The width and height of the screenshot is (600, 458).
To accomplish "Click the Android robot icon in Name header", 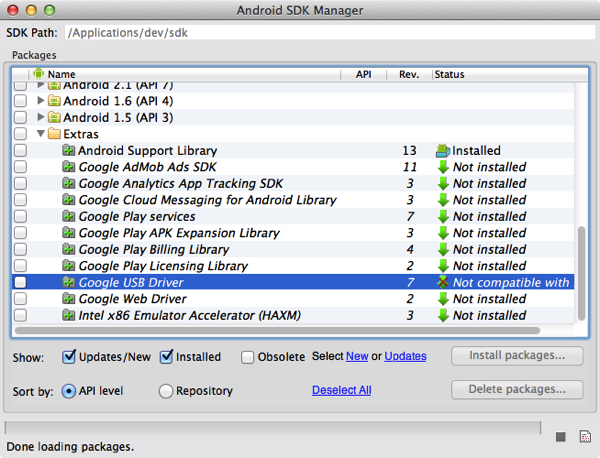I will point(38,73).
